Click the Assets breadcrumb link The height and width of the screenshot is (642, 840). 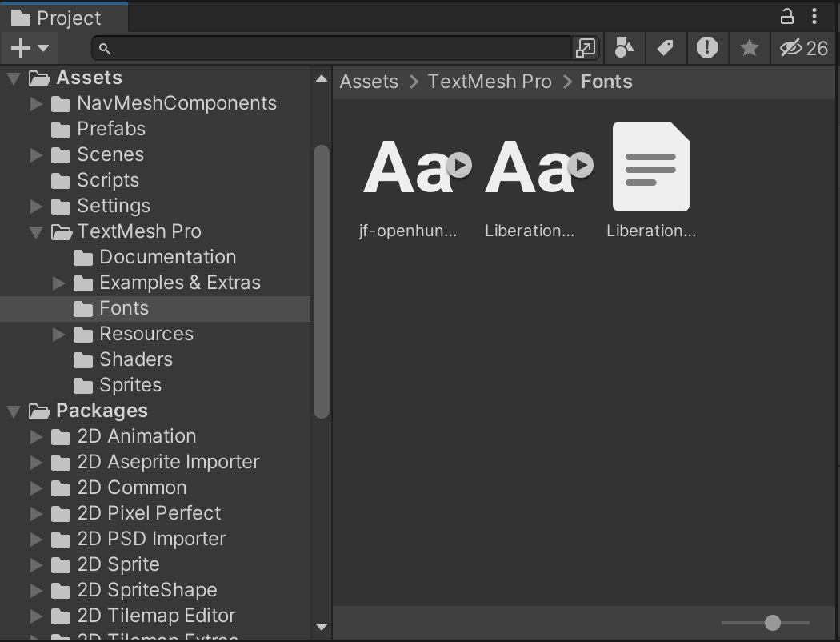[x=369, y=82]
